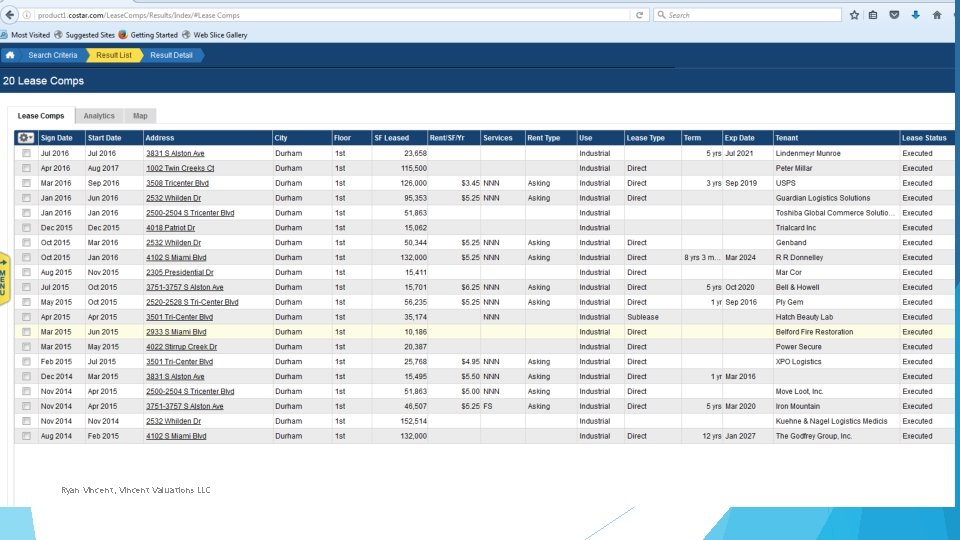Check the Belford Fire Restoration row checkbox
Screen dimensions: 960x540
pyautogui.click(x=26, y=332)
